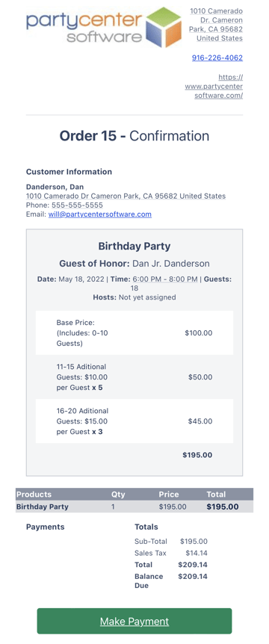Viewport: 269px width, 644px height.
Task: Click the Party Center Software cube logo
Action: point(164,27)
